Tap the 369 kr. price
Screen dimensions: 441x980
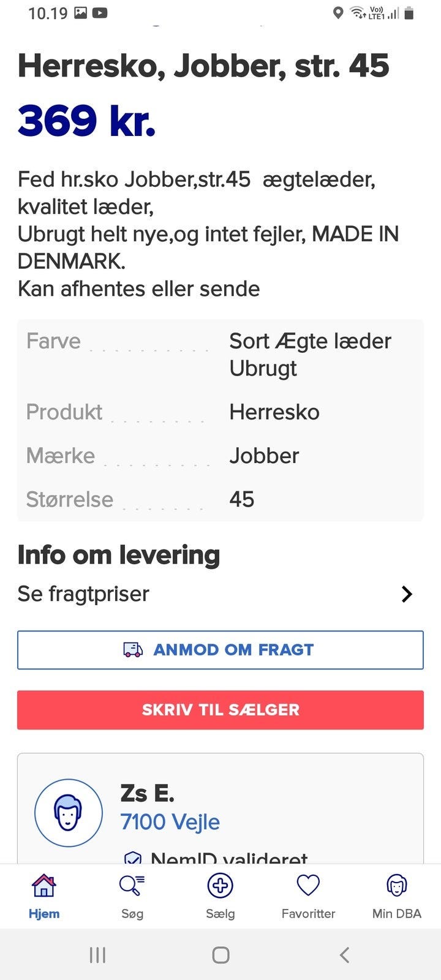[x=86, y=121]
